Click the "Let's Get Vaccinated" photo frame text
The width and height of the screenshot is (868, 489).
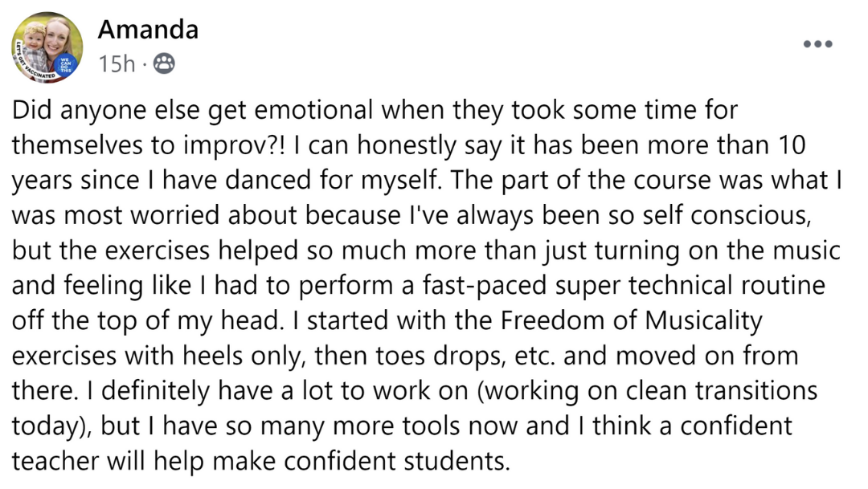31,66
